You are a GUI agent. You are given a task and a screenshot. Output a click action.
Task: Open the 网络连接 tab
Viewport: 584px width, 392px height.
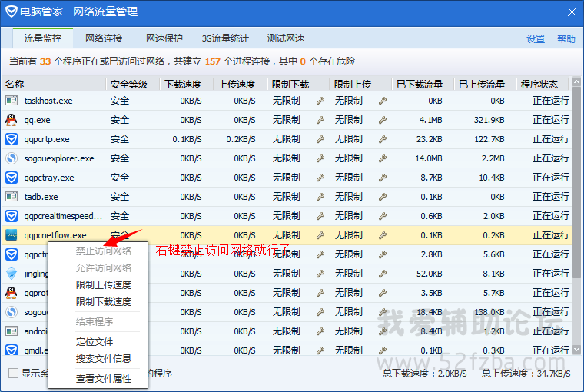coord(104,38)
